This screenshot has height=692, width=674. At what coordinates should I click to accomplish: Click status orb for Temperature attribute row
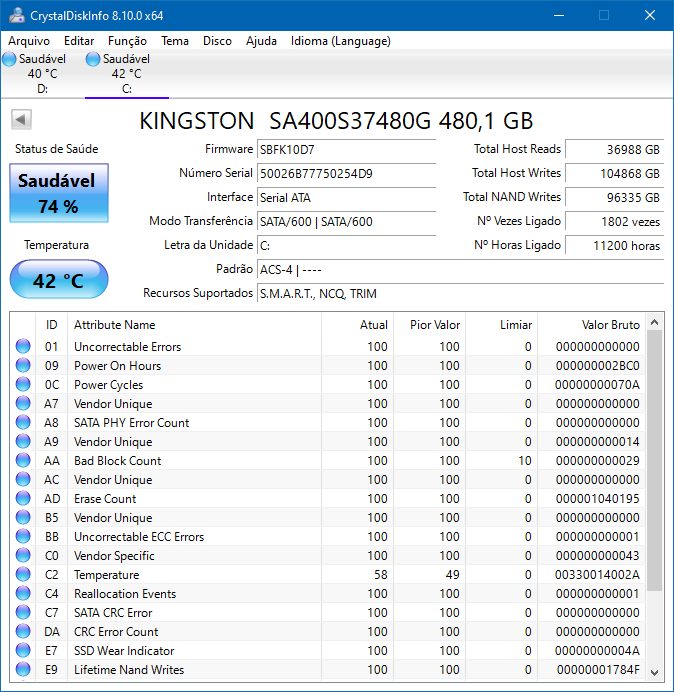[x=23, y=574]
